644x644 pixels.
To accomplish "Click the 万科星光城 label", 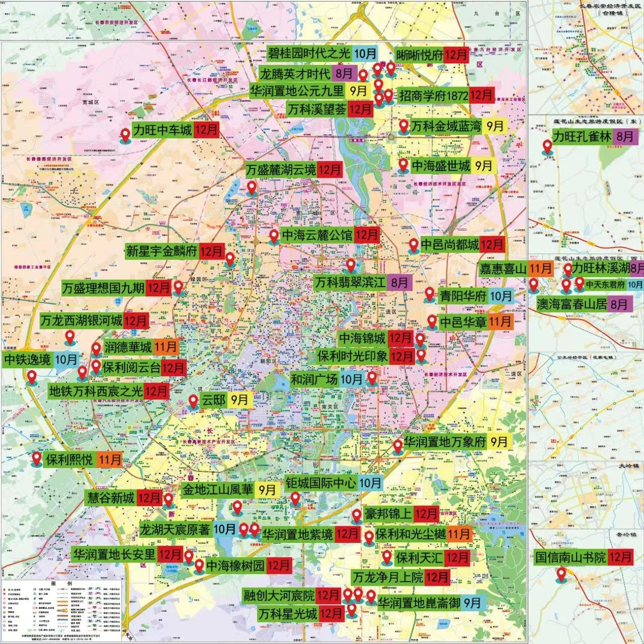I will (288, 613).
